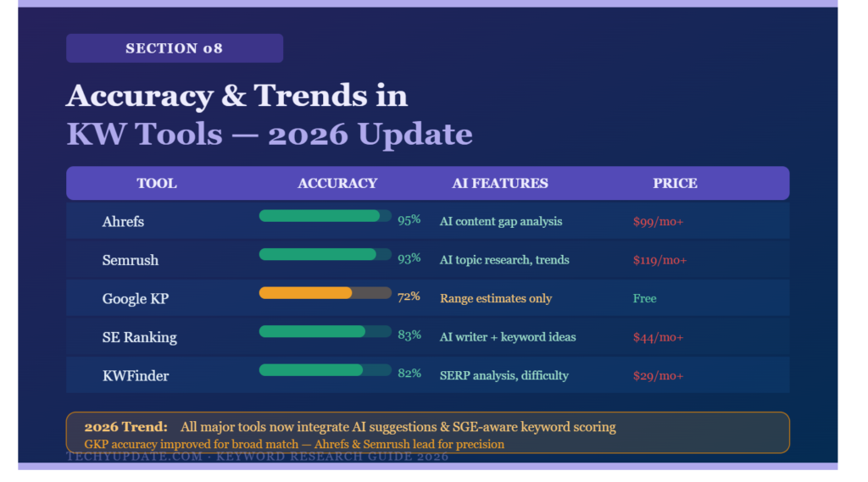
Task: Select the $44/mo+ price
Action: pos(658,337)
